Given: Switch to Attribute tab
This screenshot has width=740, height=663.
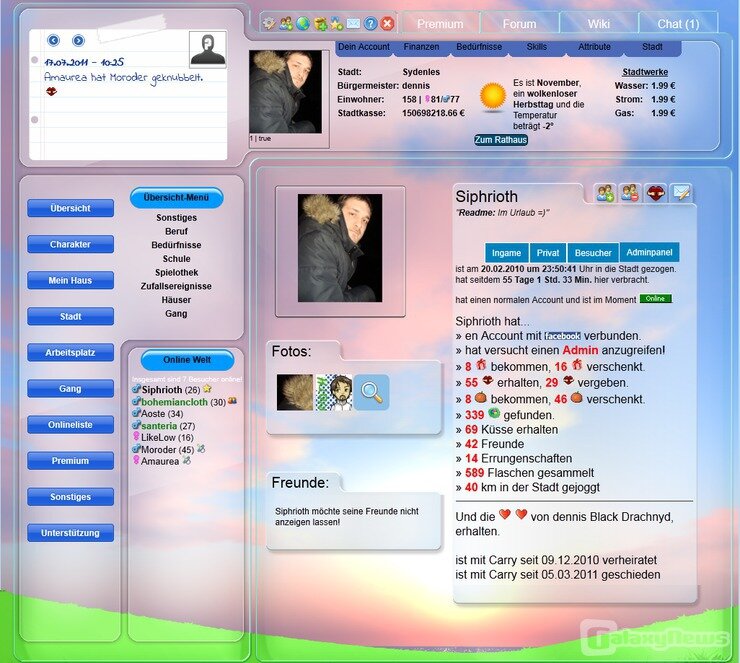Looking at the screenshot, I should coord(594,47).
